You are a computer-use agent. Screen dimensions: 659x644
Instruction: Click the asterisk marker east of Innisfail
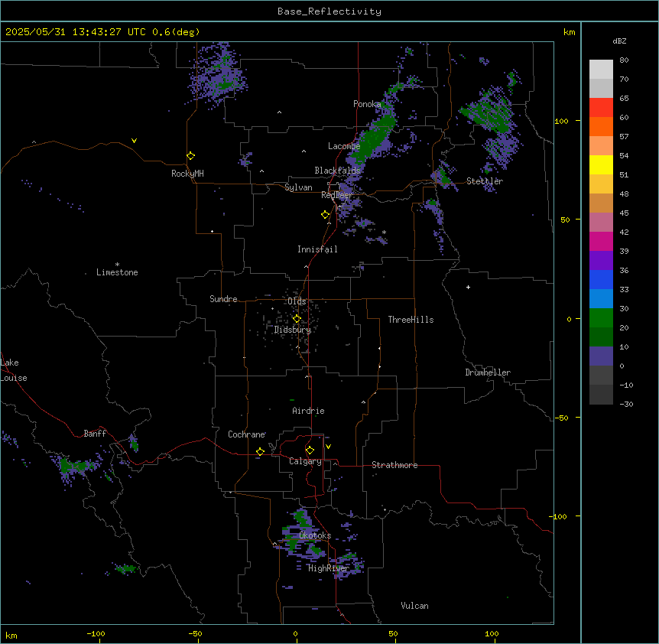[384, 233]
